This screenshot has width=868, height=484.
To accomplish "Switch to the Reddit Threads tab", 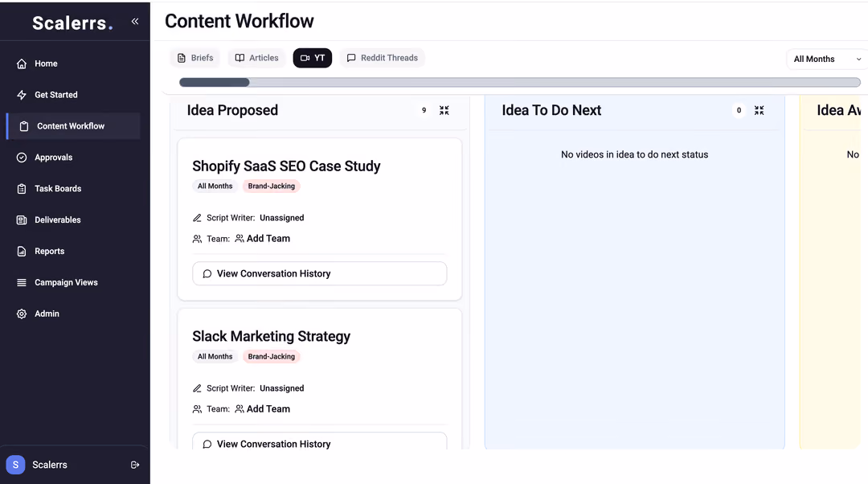I will tap(382, 58).
